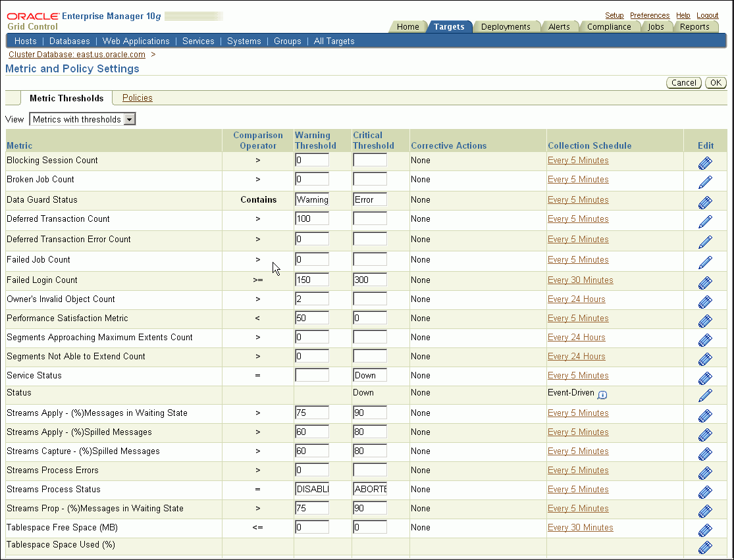The image size is (734, 560).
Task: Edit the Deferred Transaction Count metric
Action: (705, 221)
